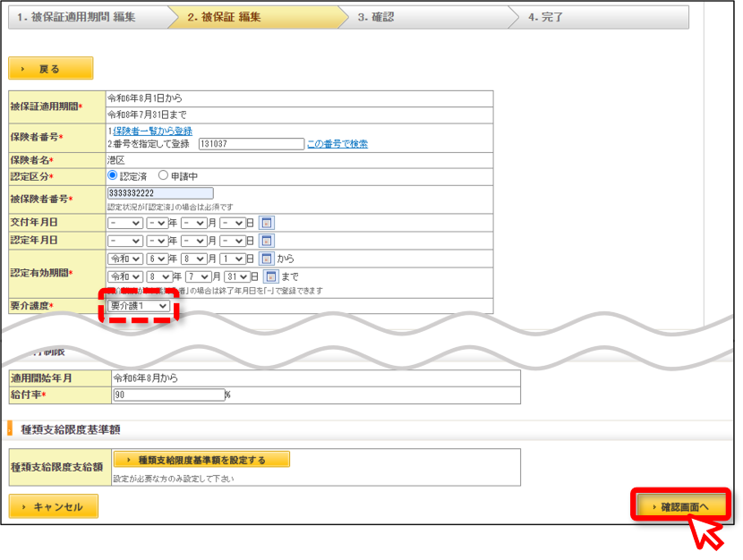
Task: Click 確認画面へ button
Action: (x=680, y=506)
